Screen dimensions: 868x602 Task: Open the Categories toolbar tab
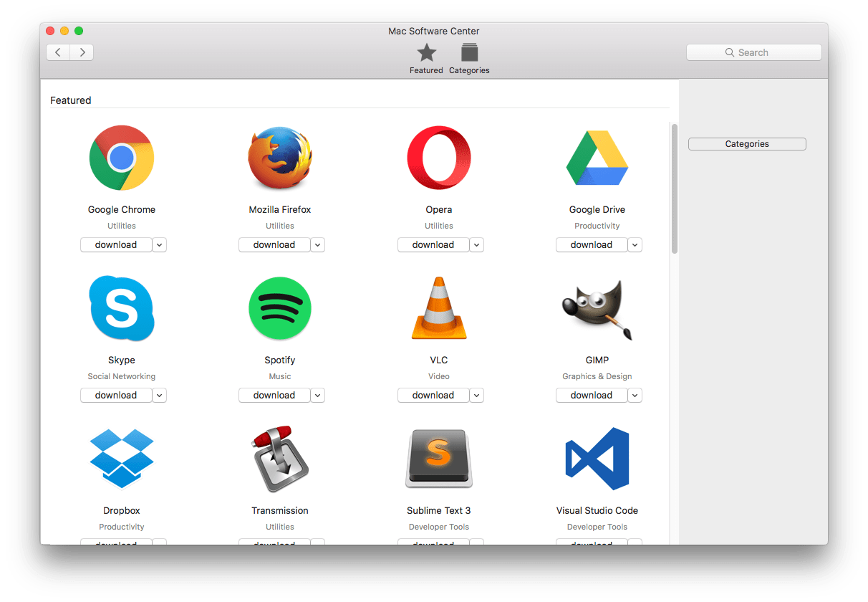pos(469,58)
